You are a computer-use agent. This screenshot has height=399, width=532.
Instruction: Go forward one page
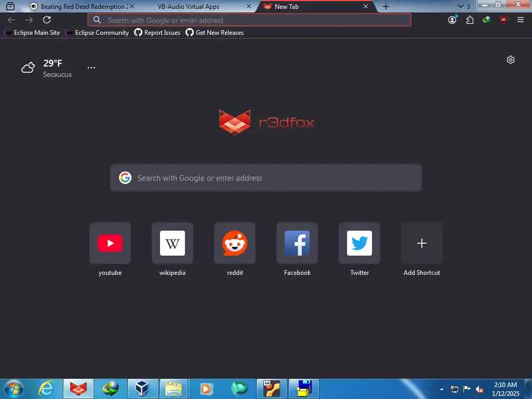29,20
